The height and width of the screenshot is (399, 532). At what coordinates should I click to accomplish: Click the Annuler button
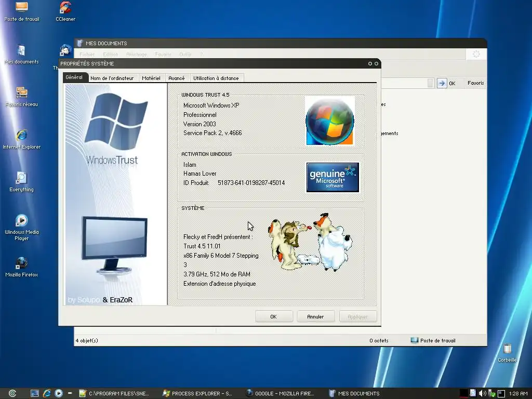coord(315,316)
